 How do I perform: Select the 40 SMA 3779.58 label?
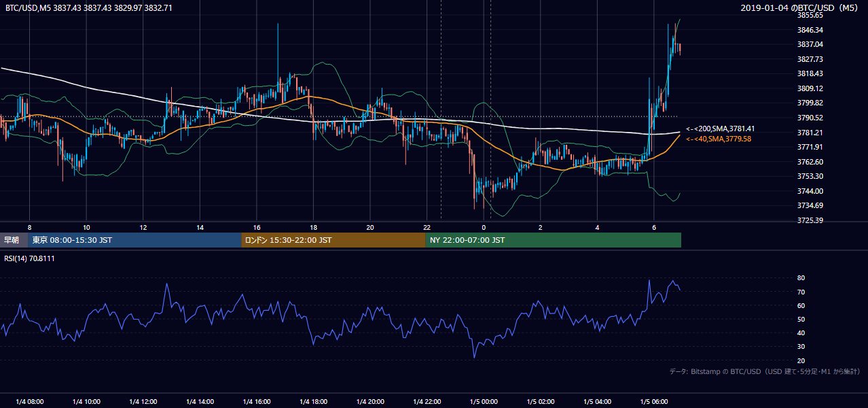point(719,139)
